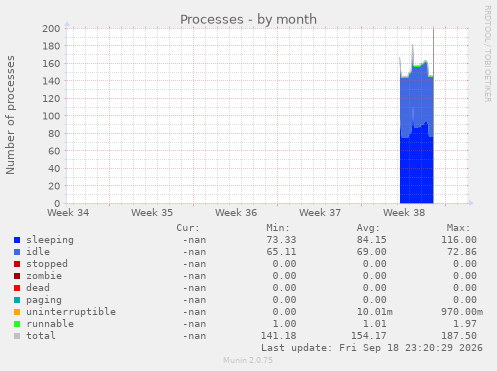Click the sleeping row's -nan current value

point(194,240)
